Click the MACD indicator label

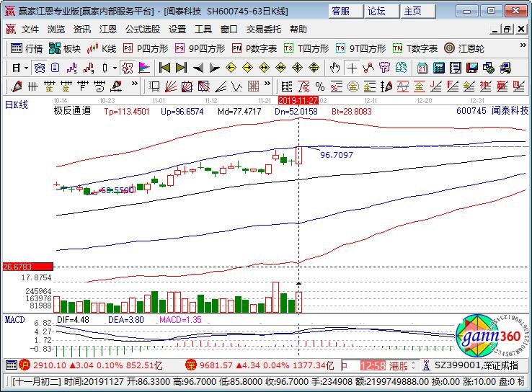tap(15, 320)
